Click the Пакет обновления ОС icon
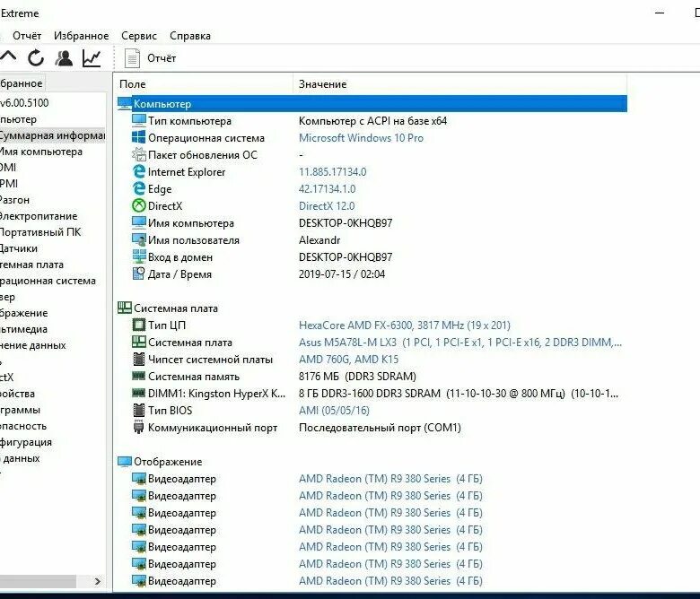Image resolution: width=700 pixels, height=599 pixels. point(139,155)
